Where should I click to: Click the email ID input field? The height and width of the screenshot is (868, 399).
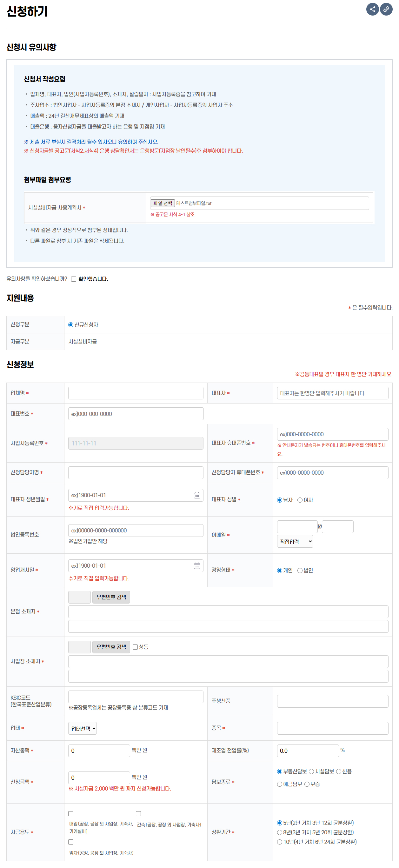[297, 527]
